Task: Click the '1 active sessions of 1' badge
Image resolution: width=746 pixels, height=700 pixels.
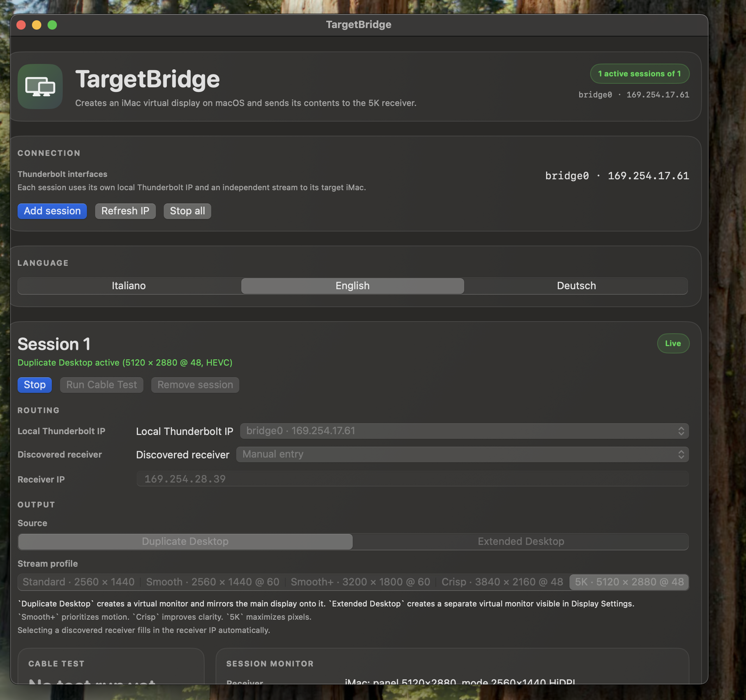Action: (640, 74)
